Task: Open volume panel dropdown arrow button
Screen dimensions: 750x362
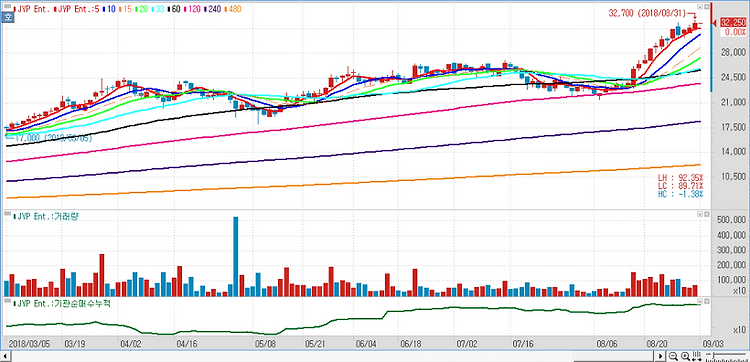Action: point(700,214)
